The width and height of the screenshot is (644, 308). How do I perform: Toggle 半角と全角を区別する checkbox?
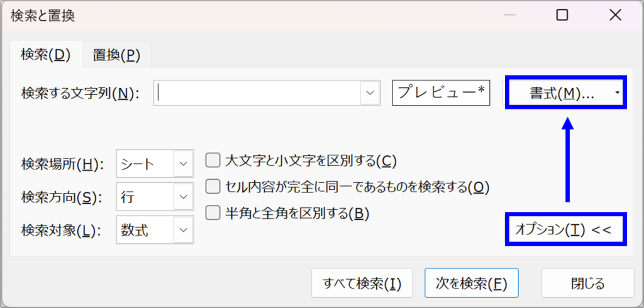[x=213, y=213]
